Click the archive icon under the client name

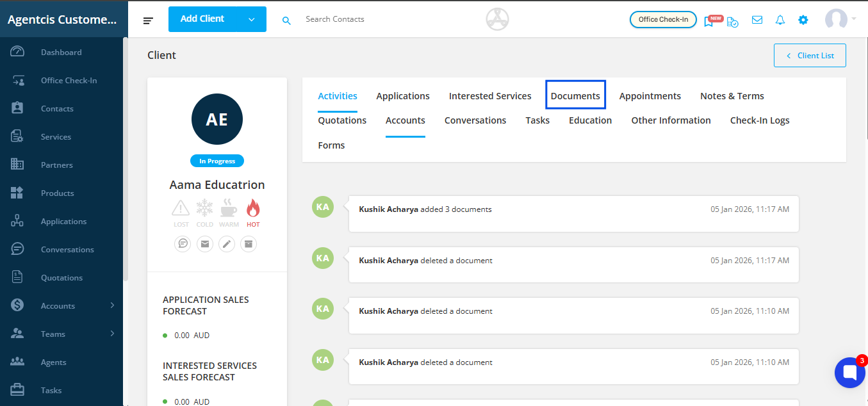[249, 243]
